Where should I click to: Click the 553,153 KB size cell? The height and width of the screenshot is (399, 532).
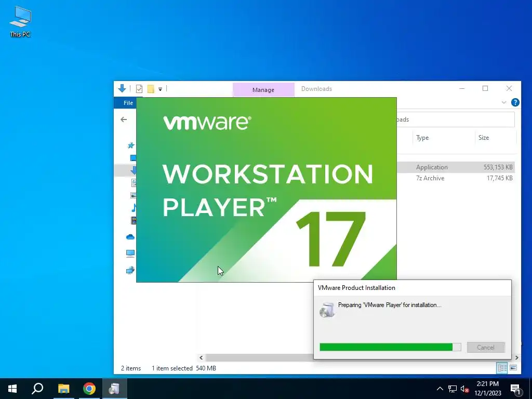pos(498,167)
